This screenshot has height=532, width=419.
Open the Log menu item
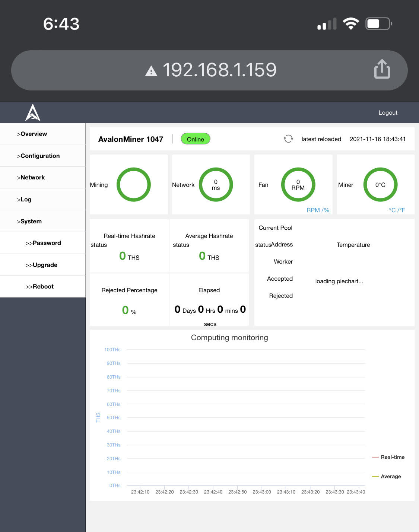43,200
